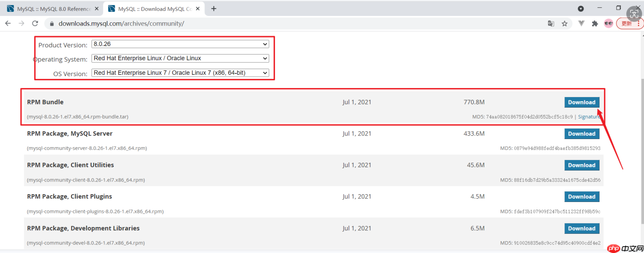The height and width of the screenshot is (253, 644).
Task: Click the 6.5M size value
Action: coord(478,228)
